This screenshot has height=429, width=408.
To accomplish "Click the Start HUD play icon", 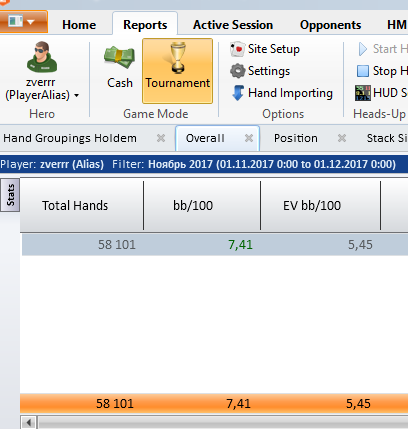I will click(x=362, y=49).
